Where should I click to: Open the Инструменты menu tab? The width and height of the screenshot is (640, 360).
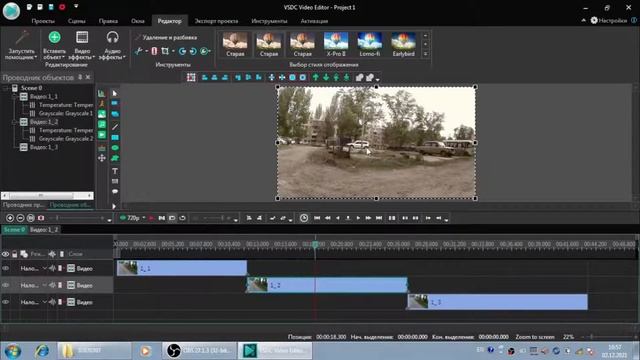tap(269, 21)
